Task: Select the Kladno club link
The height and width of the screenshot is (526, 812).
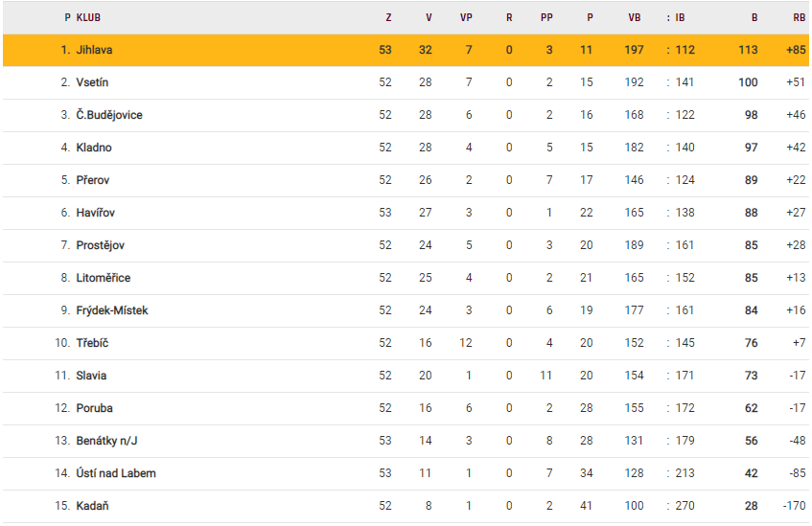Action: [94, 148]
